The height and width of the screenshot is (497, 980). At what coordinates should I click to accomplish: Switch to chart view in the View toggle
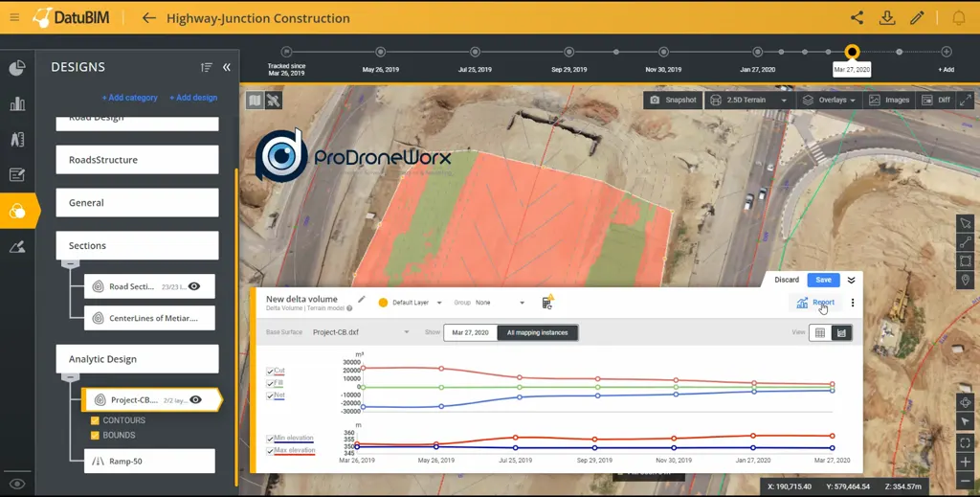tap(841, 333)
